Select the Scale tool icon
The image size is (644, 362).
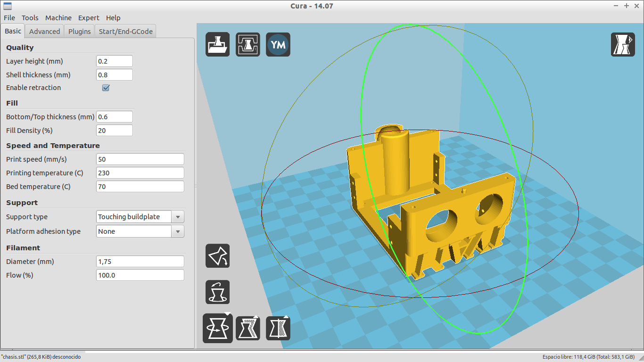pyautogui.click(x=248, y=328)
